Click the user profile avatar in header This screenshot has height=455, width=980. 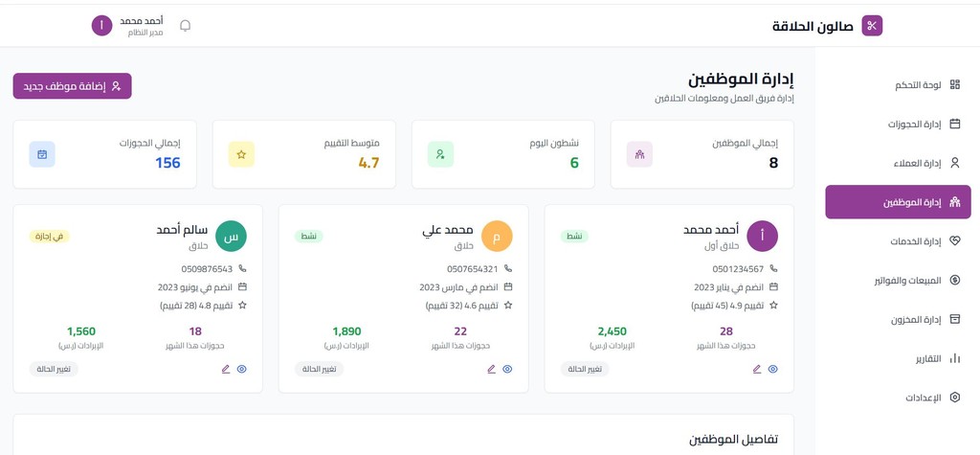point(101,26)
